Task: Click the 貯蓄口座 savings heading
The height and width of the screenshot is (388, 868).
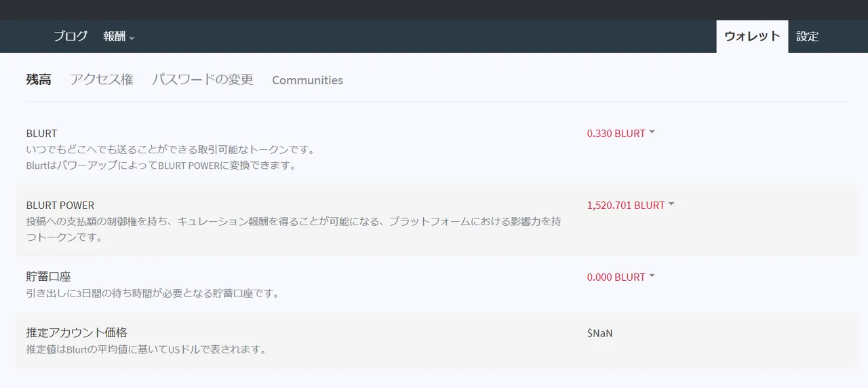Action: [49, 277]
